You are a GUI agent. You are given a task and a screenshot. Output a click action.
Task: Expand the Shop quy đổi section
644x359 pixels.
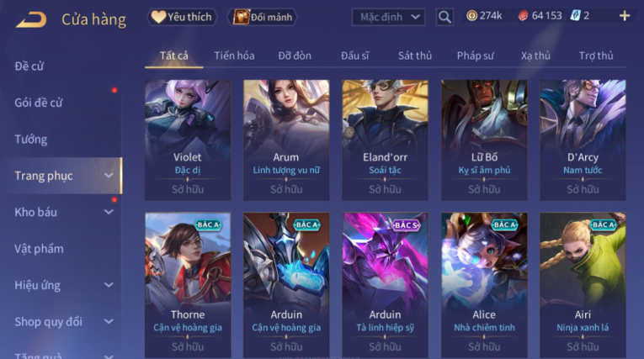(109, 322)
